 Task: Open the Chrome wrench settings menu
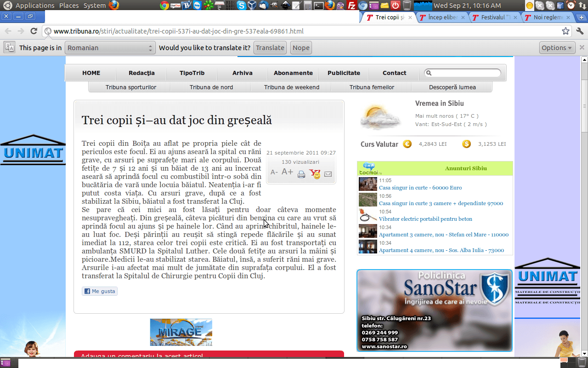579,31
